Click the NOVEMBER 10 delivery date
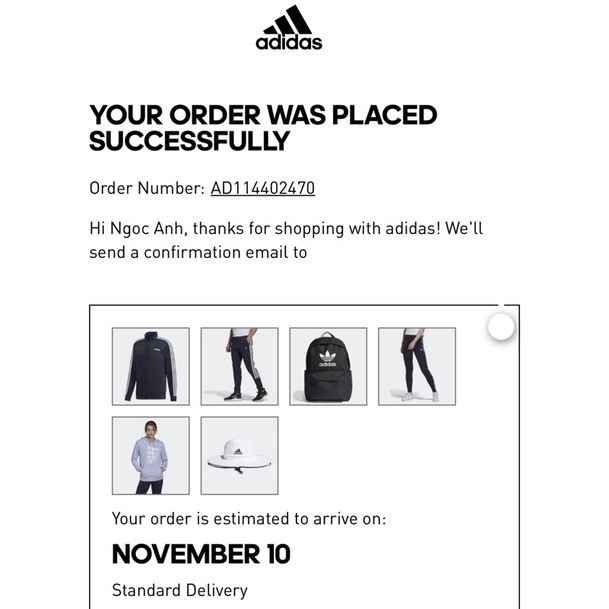The width and height of the screenshot is (609, 609). [x=201, y=553]
